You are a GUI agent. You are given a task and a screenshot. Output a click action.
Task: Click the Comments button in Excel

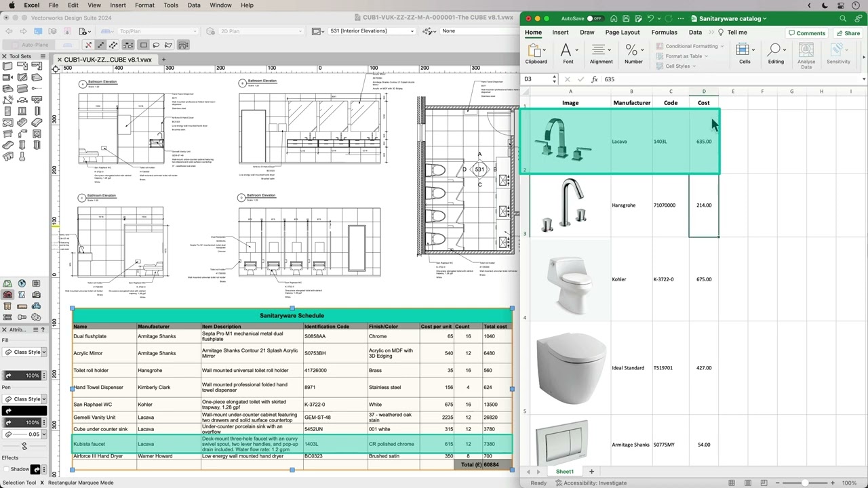coord(806,33)
